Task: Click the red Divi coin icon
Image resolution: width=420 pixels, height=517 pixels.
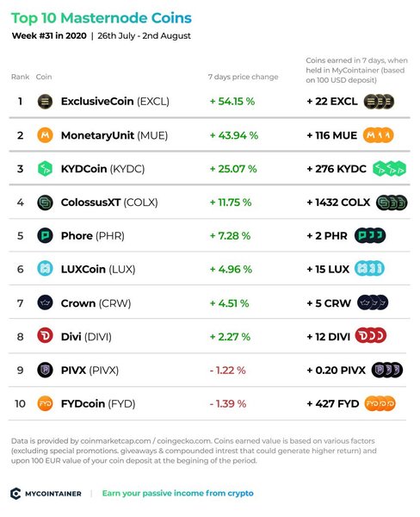Action: tap(45, 336)
